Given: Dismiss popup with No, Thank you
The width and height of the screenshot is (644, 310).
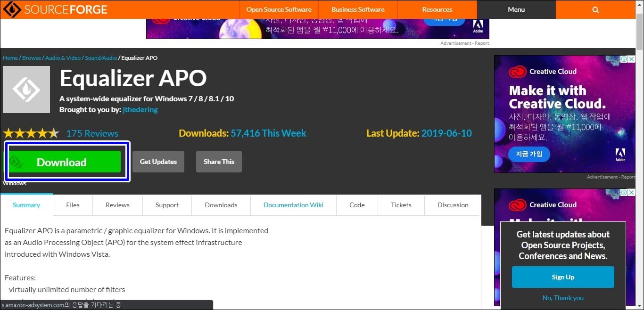Looking at the screenshot, I should pos(563,298).
